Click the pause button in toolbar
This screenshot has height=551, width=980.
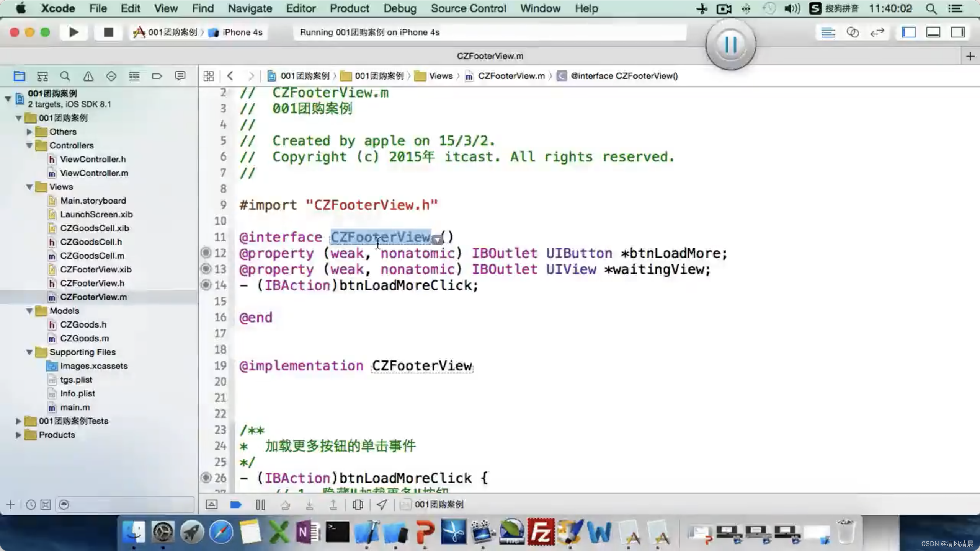[730, 44]
